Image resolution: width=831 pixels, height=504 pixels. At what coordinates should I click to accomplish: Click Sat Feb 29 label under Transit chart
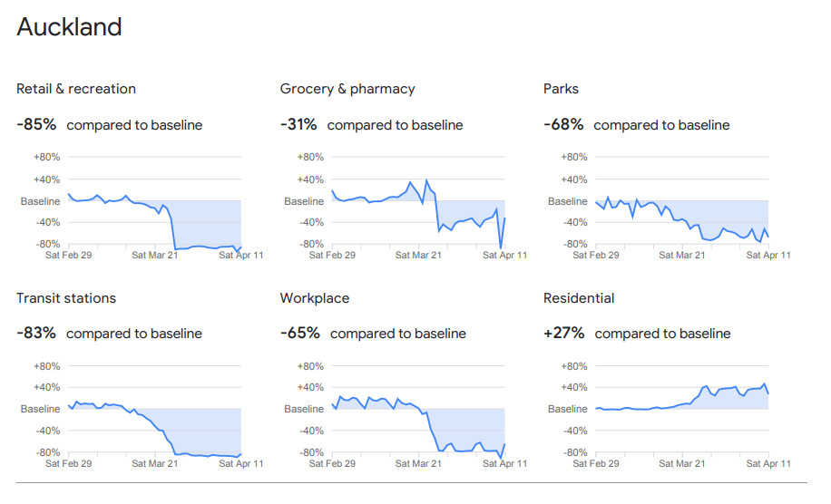69,464
